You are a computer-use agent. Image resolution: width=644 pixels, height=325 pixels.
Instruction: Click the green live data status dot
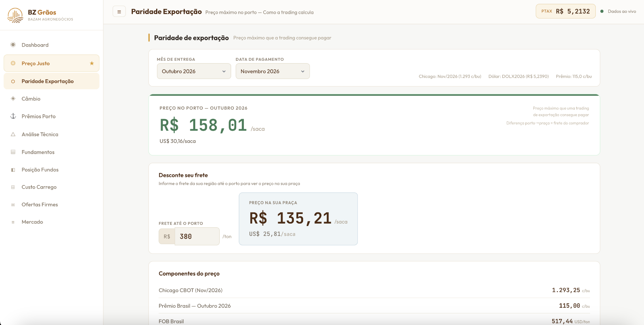[602, 11]
